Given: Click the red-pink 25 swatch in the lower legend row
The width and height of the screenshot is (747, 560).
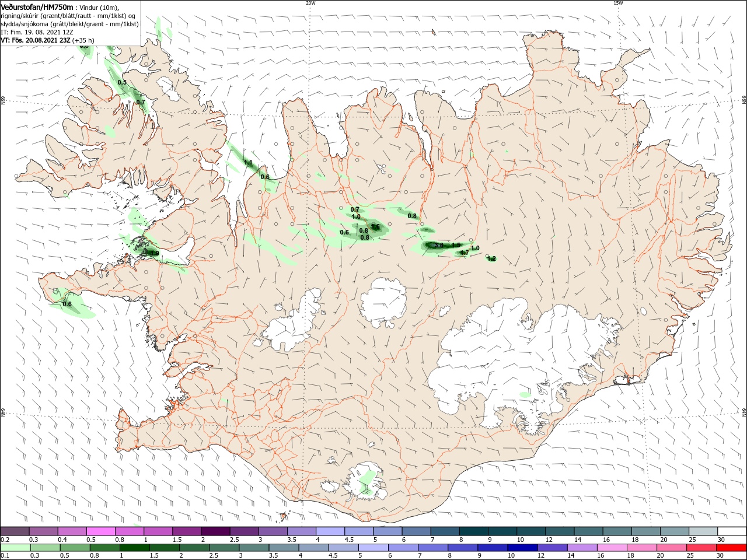Looking at the screenshot, I should pyautogui.click(x=701, y=548).
